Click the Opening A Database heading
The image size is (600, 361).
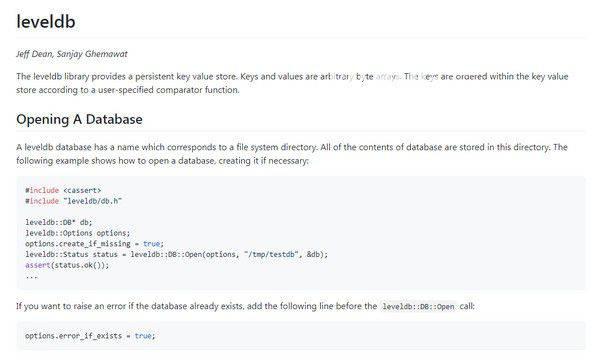(79, 119)
